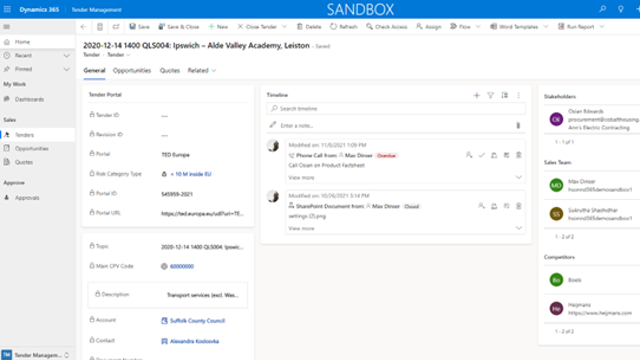Open timeline more options ellipsis
The height and width of the screenshot is (360, 640).
coord(519,95)
